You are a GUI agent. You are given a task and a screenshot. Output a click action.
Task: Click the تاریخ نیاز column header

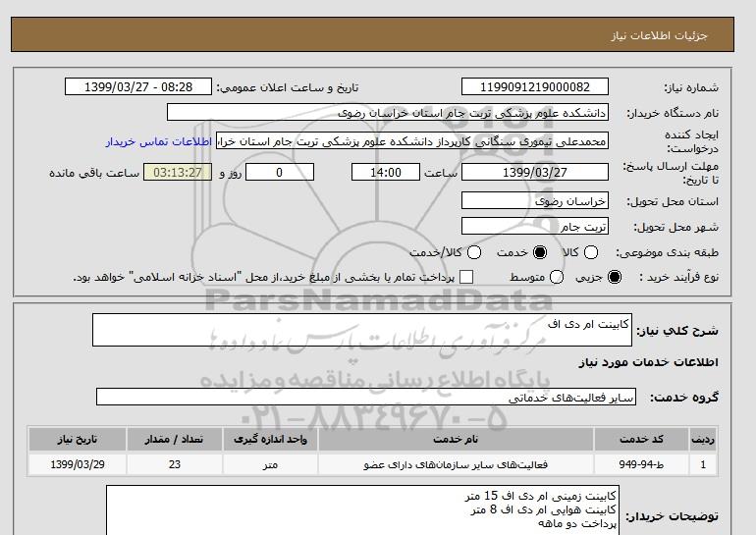click(78, 439)
